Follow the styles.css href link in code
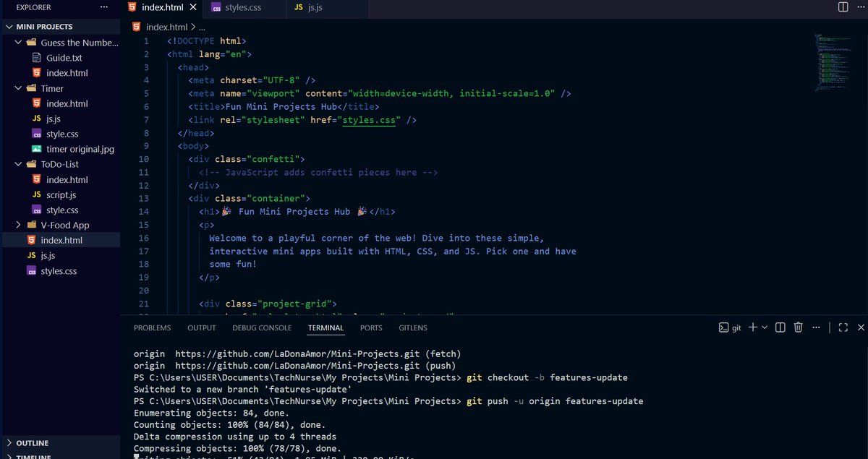 point(370,120)
